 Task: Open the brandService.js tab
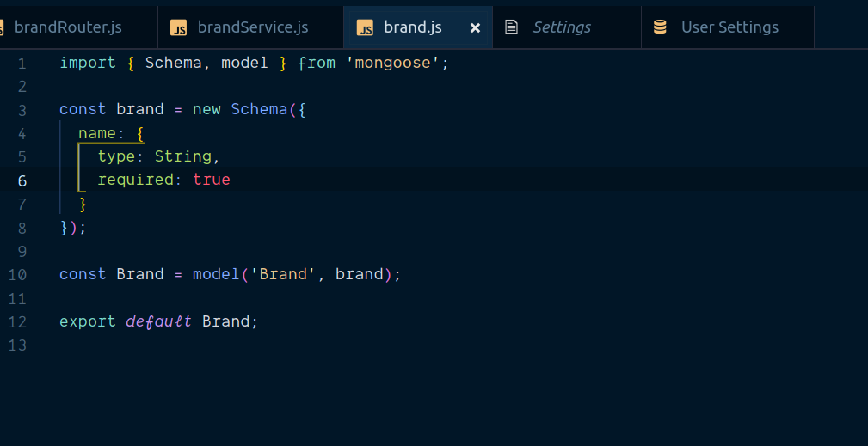pos(251,27)
